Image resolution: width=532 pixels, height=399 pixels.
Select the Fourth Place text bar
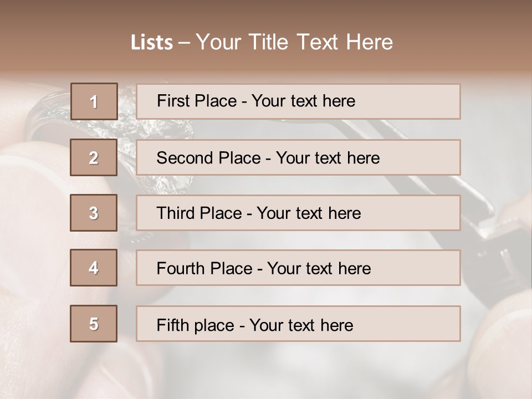click(298, 268)
